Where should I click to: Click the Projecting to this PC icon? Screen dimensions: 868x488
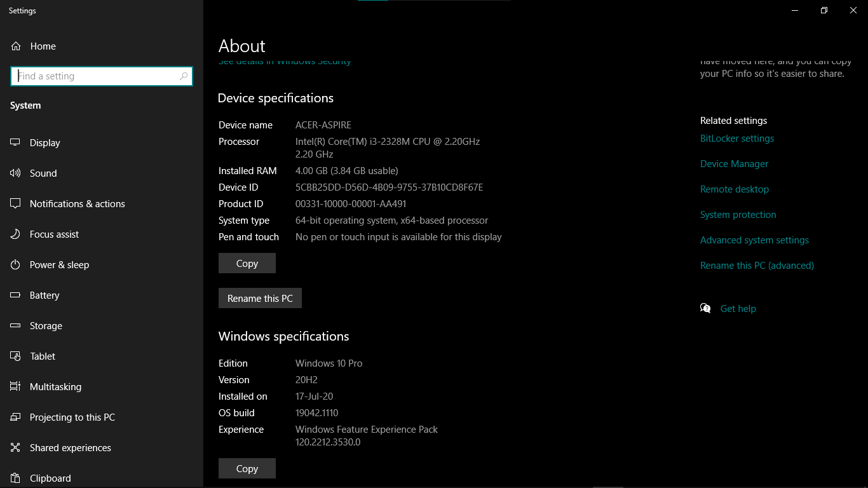tap(16, 417)
